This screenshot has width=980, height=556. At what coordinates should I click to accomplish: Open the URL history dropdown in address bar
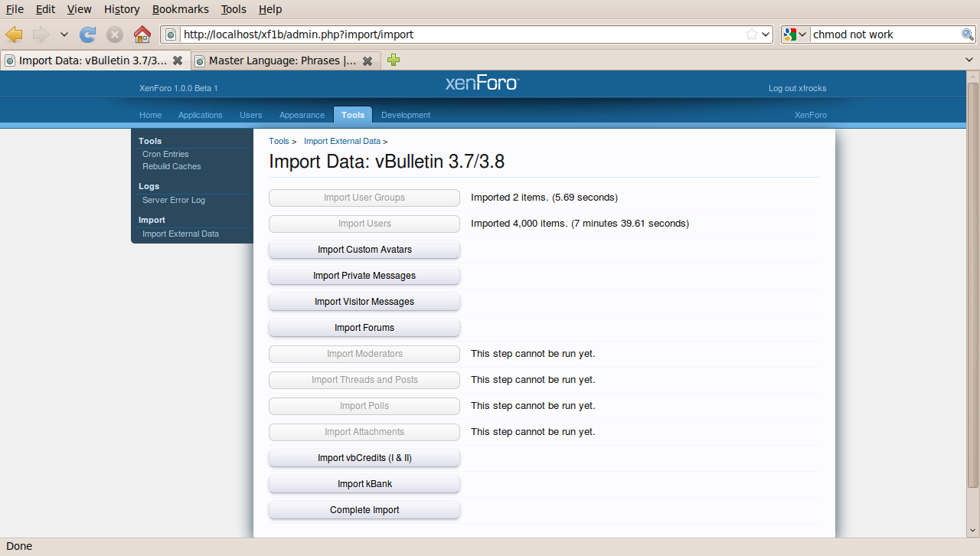point(766,34)
